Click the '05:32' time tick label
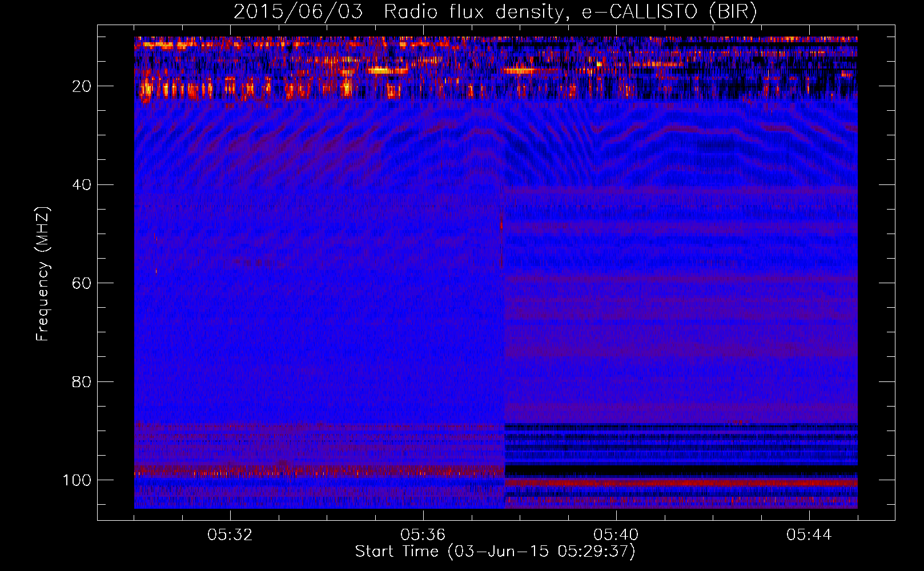The height and width of the screenshot is (571, 924). [230, 535]
